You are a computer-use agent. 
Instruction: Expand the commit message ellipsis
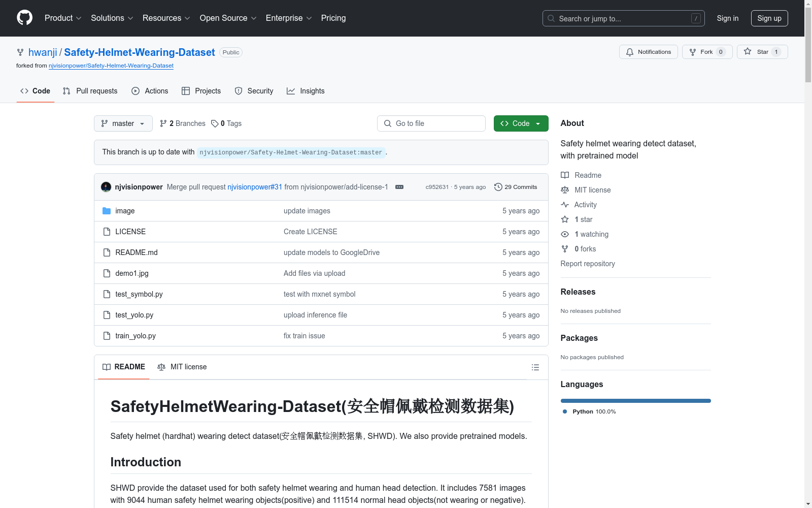click(399, 187)
